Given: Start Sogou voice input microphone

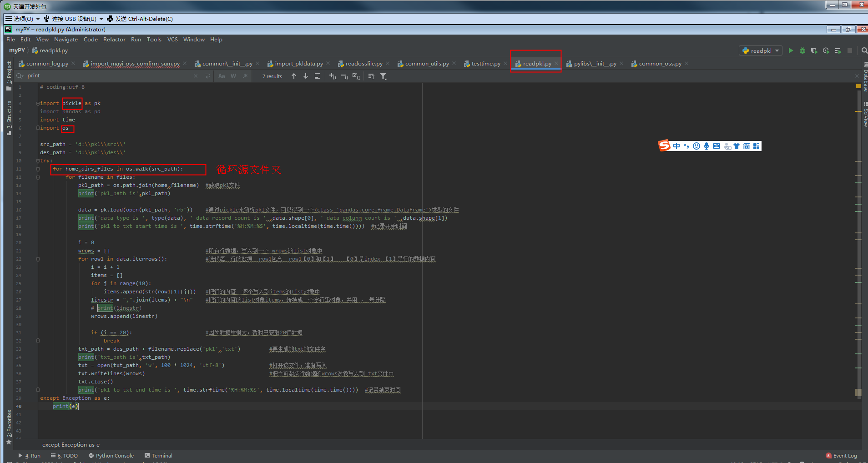Looking at the screenshot, I should click(x=707, y=146).
